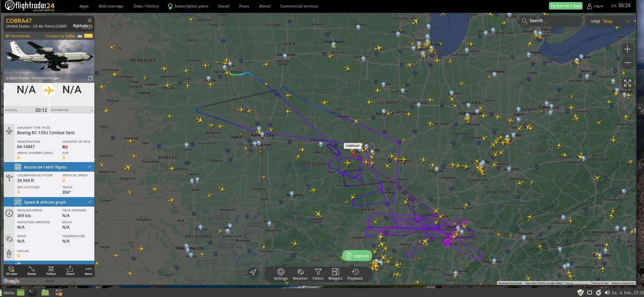Expand Speed & altitude graph section
This screenshot has width=644, height=297.
point(49,202)
